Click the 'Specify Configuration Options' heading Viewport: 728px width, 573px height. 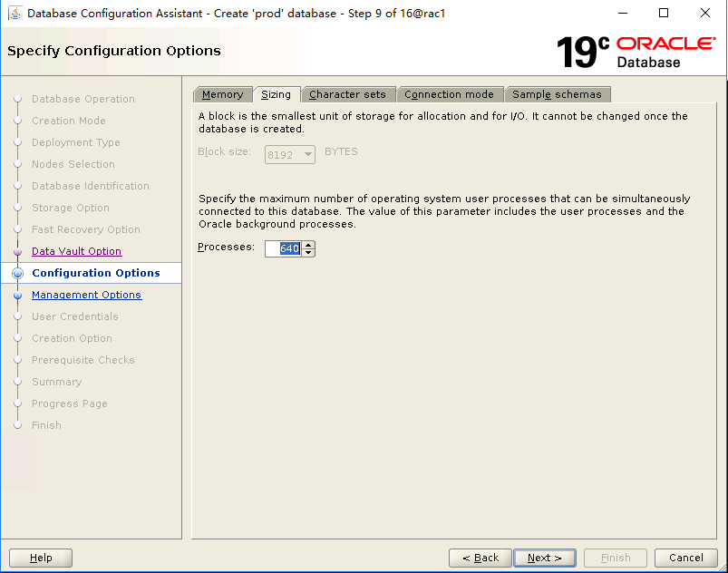(x=113, y=51)
